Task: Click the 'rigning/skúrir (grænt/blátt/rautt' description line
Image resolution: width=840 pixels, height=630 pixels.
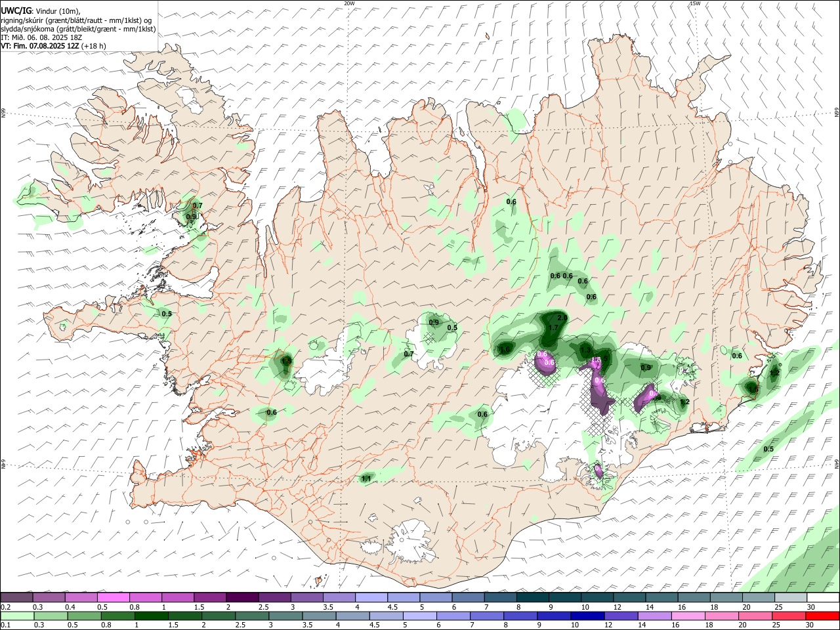Action: (x=77, y=20)
